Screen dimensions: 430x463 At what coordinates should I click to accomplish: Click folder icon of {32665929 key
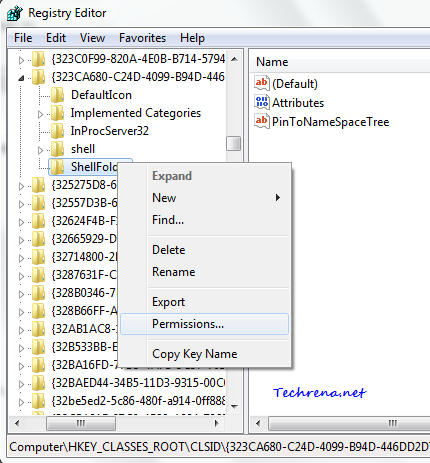(x=38, y=239)
